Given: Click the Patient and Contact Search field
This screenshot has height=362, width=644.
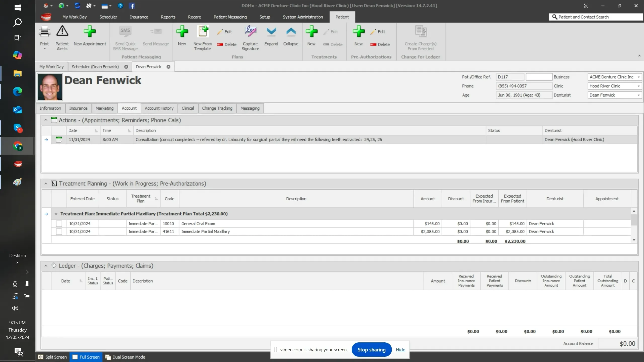Looking at the screenshot, I should pyautogui.click(x=596, y=17).
